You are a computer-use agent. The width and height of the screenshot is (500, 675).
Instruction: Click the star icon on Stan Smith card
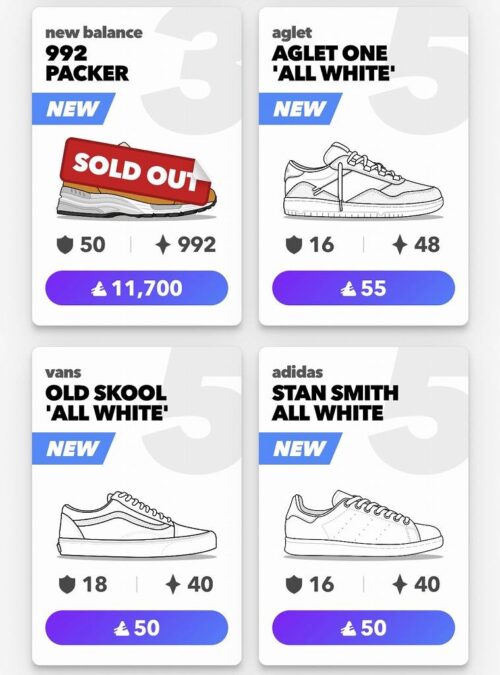click(400, 584)
